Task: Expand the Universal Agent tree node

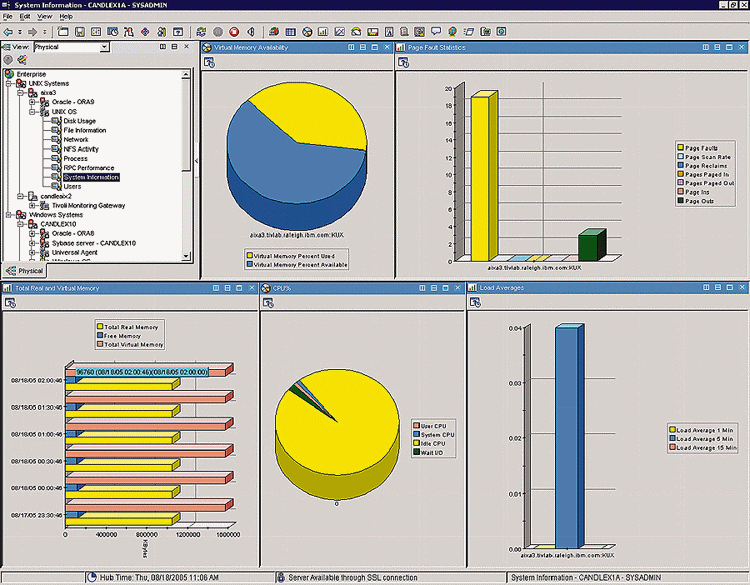Action: [x=32, y=253]
